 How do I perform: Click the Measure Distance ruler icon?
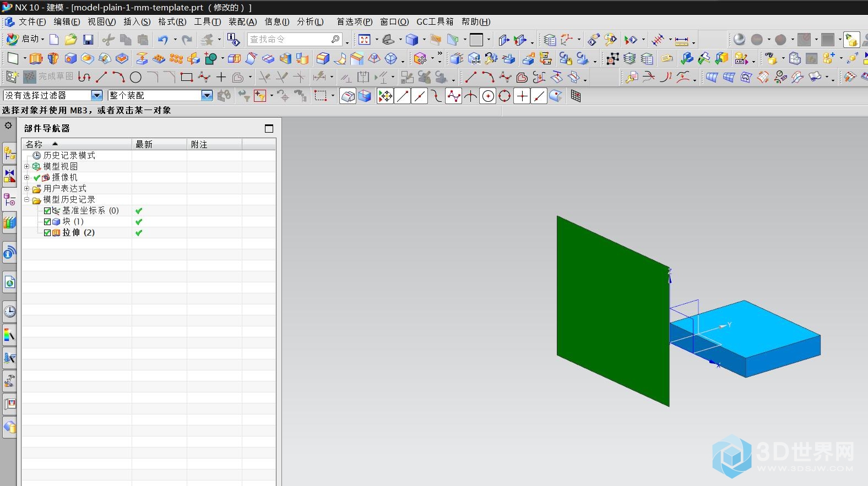(681, 40)
